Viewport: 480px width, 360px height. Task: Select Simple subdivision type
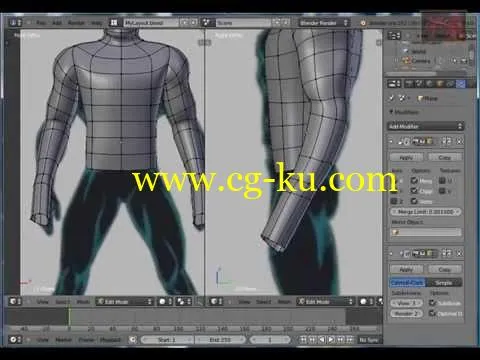point(444,282)
